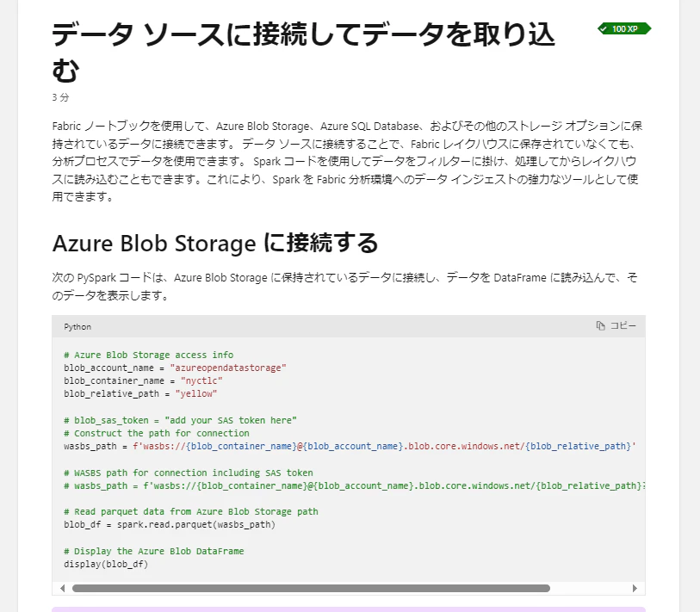Click the commented-out '# wasbs_path = f'wasbs://' line
The width and height of the screenshot is (700, 612).
tap(355, 485)
